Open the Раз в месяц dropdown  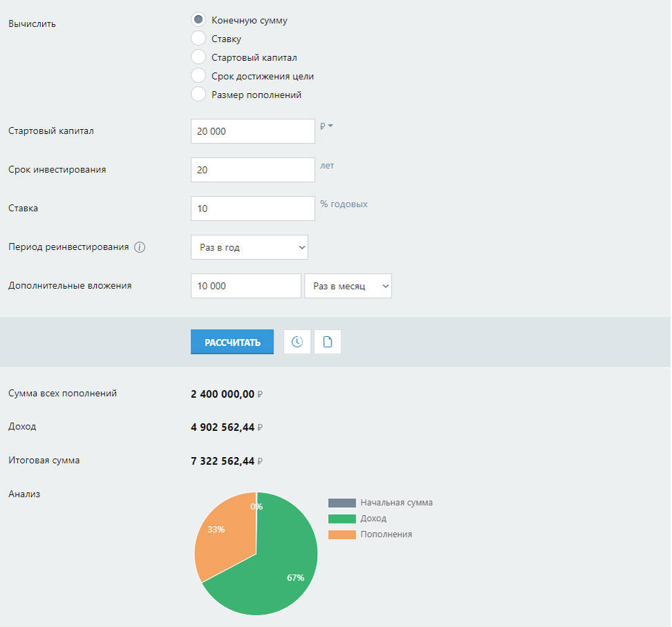point(348,286)
